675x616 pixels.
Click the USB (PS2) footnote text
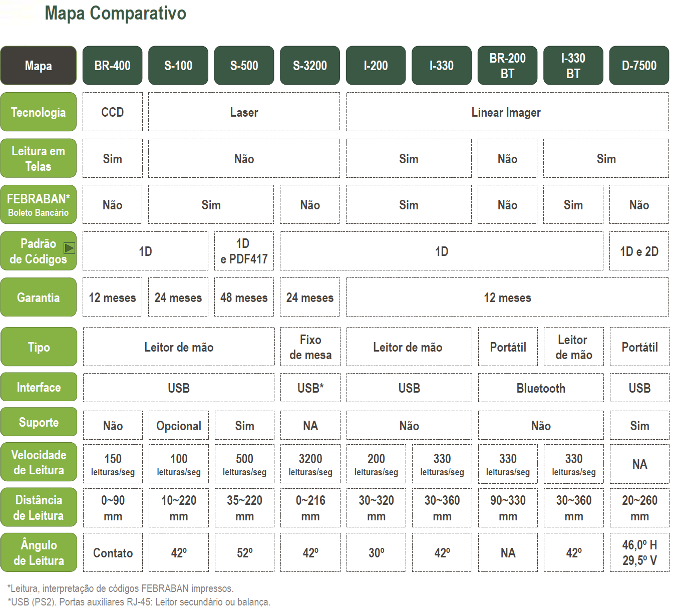[139, 601]
